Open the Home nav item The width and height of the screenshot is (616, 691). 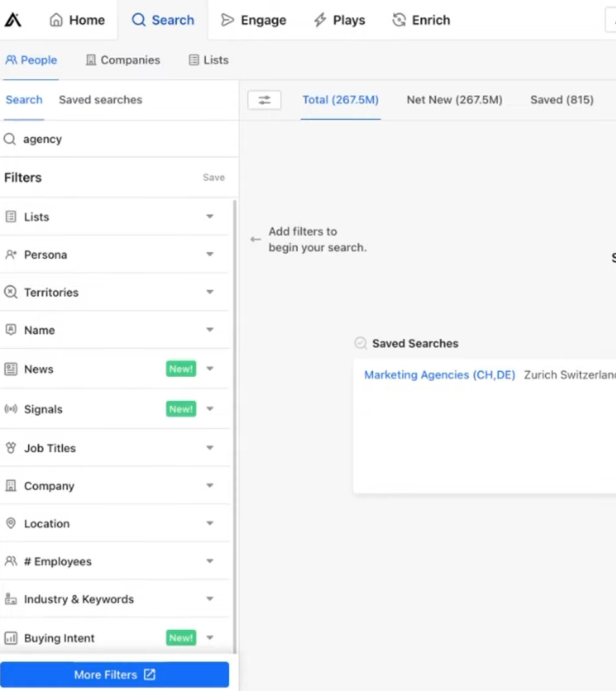tap(77, 20)
